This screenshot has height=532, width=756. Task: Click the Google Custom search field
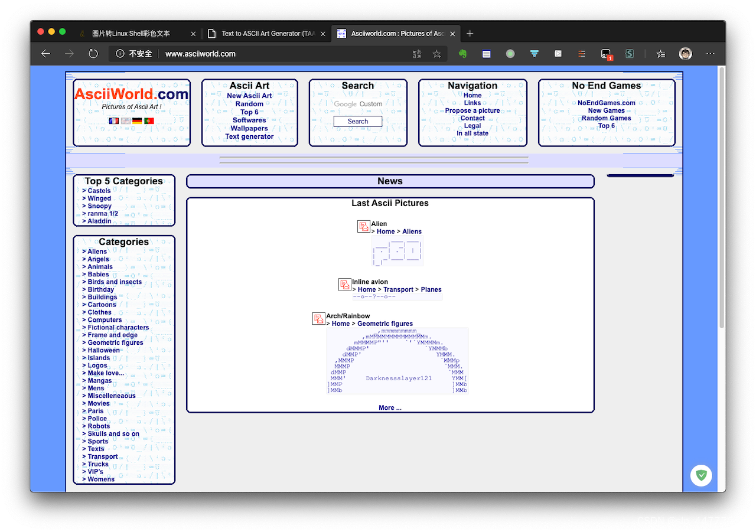[358, 104]
